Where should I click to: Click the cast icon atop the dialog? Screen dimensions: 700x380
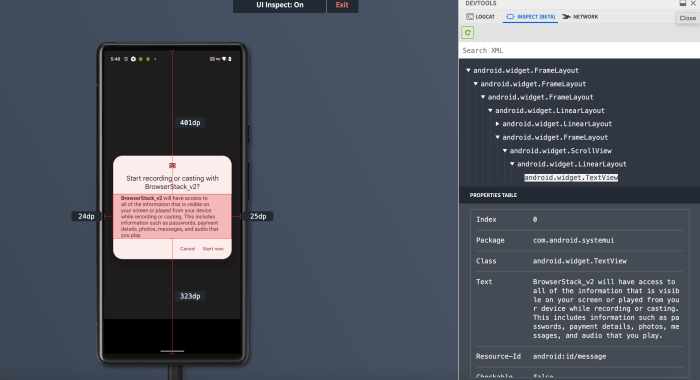(x=172, y=166)
